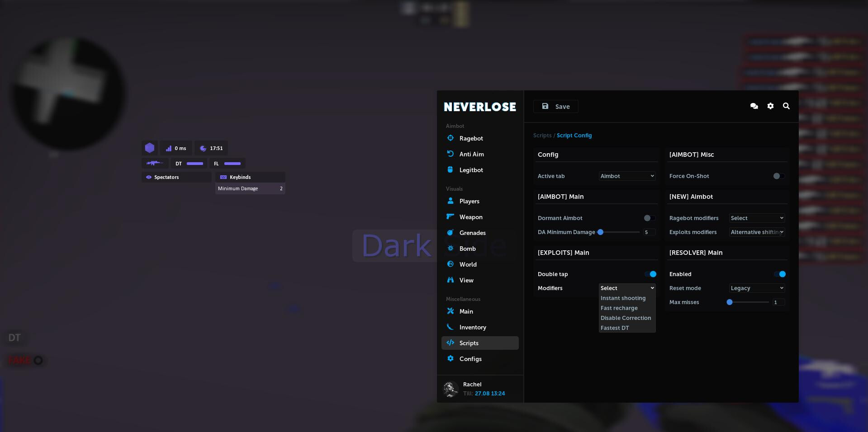Screen dimensions: 868x432
Task: Click the Keybinds keyboard icon
Action: point(223,177)
